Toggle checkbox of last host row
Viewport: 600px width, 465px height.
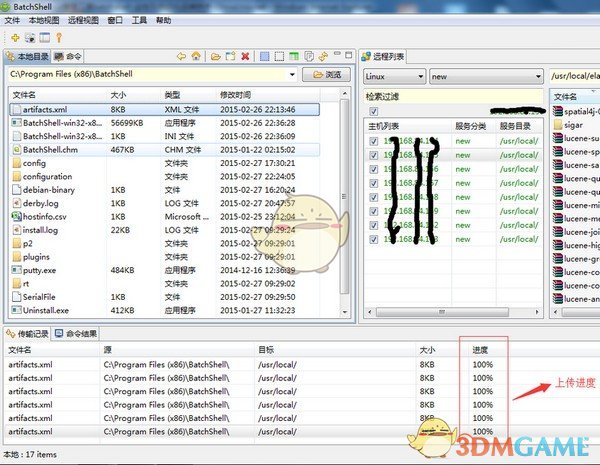[x=373, y=239]
